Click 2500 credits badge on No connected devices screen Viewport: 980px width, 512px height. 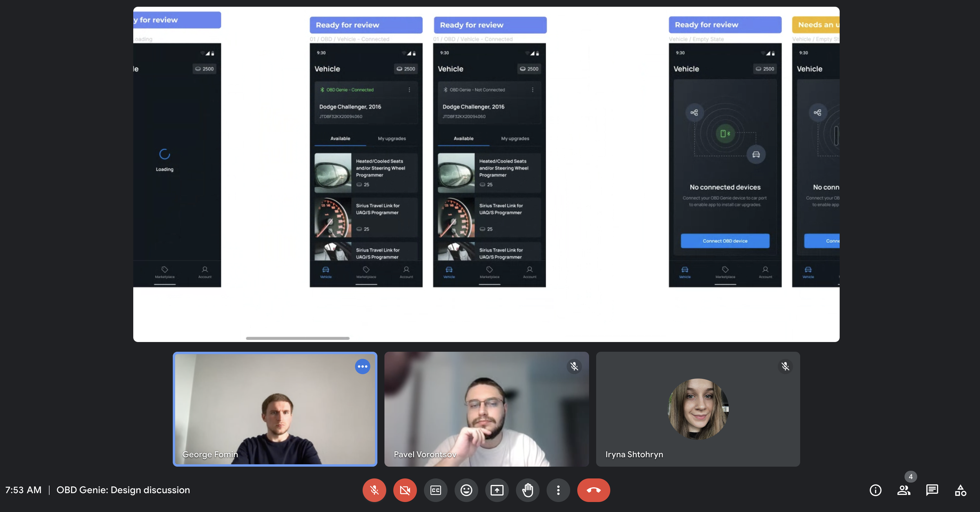tap(765, 69)
